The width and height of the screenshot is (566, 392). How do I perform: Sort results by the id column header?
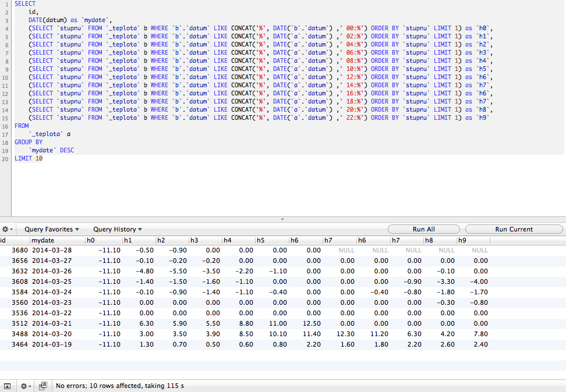coord(15,240)
